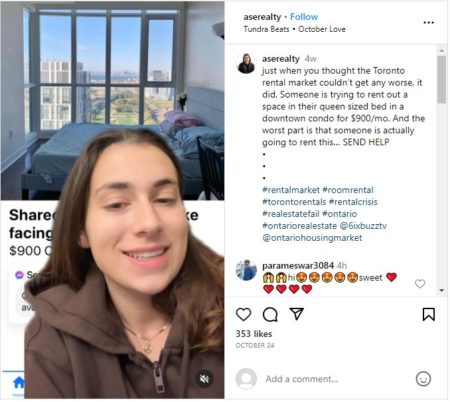Visit the @6ixbuzztv mention
450x402 pixels.
363,226
